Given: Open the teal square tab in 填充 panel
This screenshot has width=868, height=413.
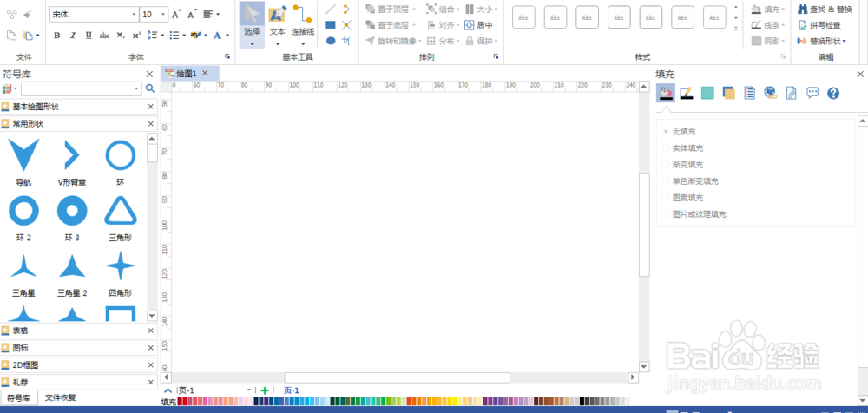Looking at the screenshot, I should (x=707, y=93).
